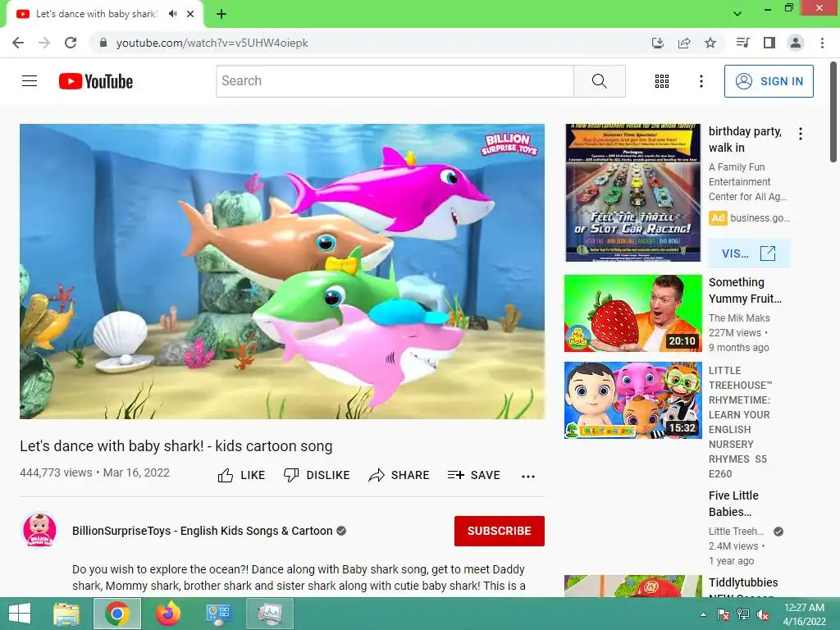Subscribe to BillionSurpriseToys channel
This screenshot has height=630, width=840.
(500, 531)
